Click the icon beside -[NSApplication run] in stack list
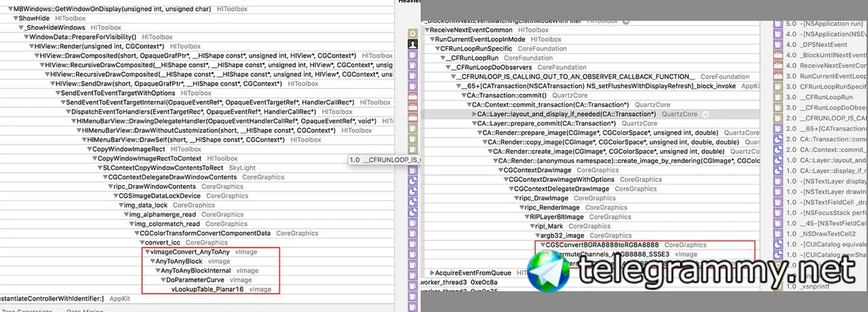 (778, 23)
